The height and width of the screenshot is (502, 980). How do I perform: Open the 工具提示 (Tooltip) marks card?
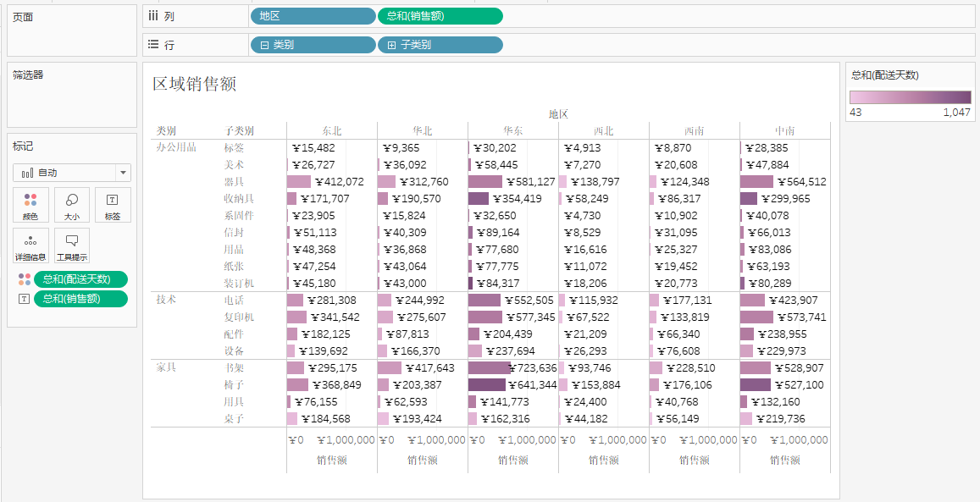(72, 245)
